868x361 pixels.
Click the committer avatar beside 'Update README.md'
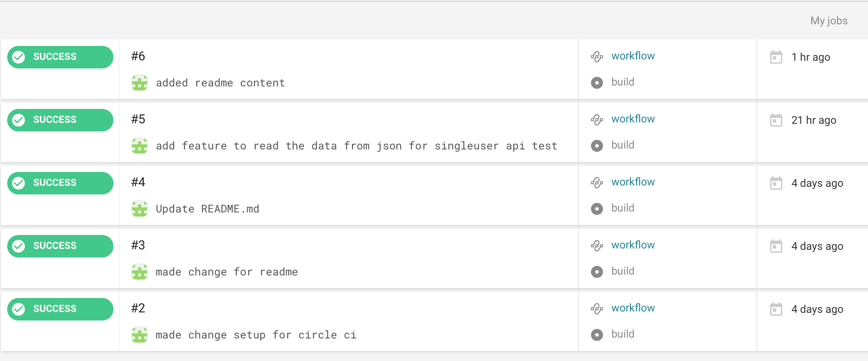point(140,209)
